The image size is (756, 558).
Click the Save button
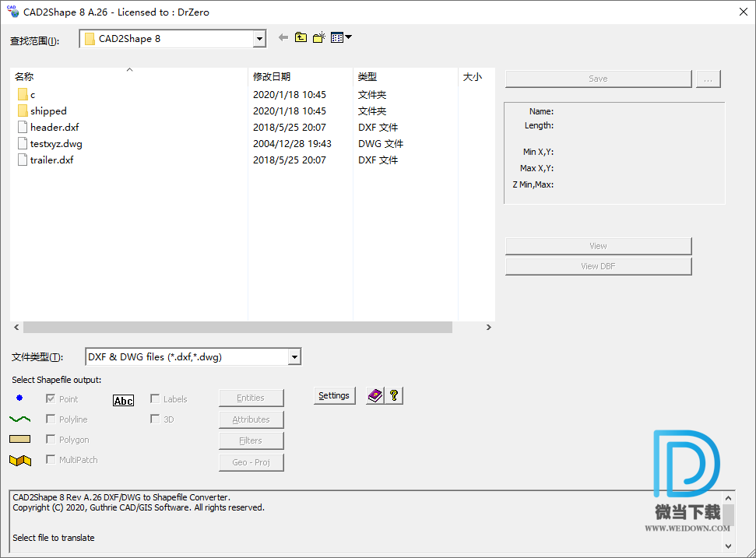click(599, 79)
